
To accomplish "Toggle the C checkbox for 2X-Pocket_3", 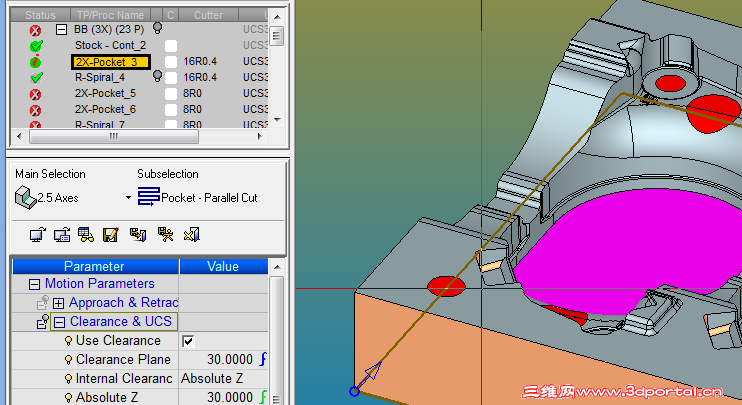I will pyautogui.click(x=171, y=62).
